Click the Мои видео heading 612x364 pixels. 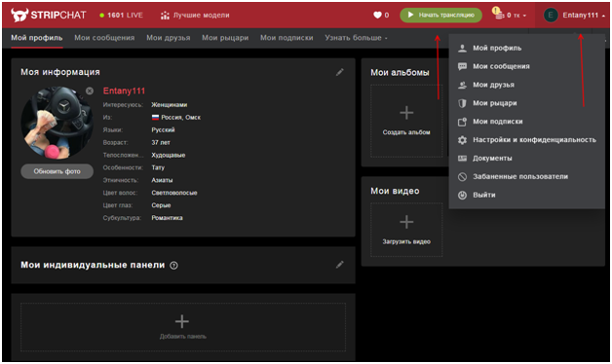(395, 191)
